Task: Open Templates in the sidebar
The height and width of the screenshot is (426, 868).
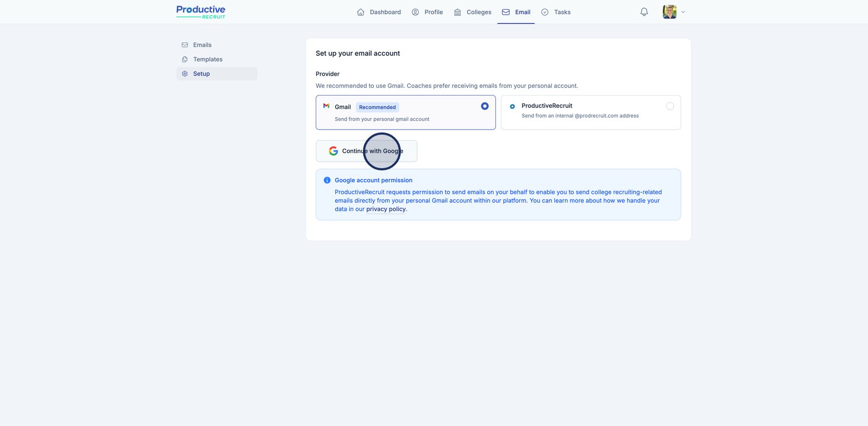Action: [208, 60]
